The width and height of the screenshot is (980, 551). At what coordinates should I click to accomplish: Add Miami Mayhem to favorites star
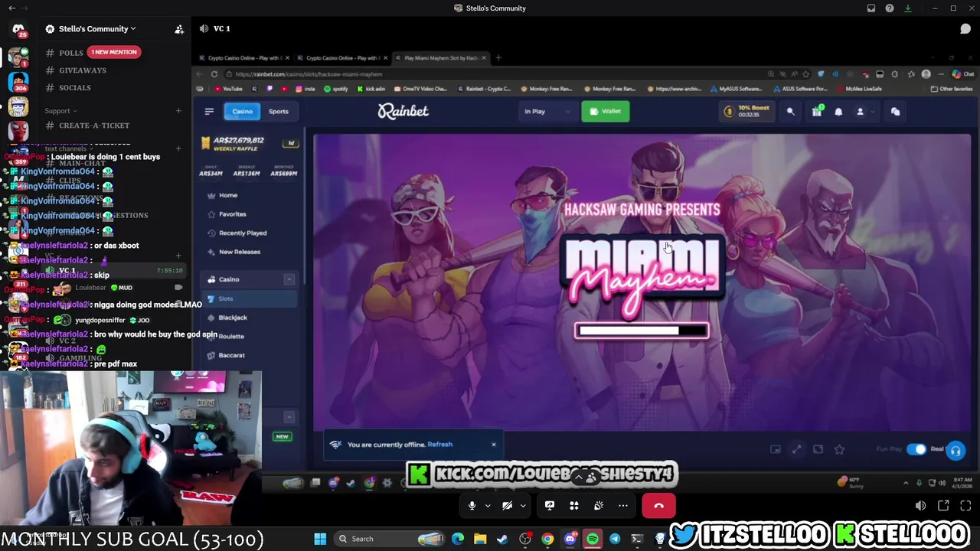tap(839, 449)
